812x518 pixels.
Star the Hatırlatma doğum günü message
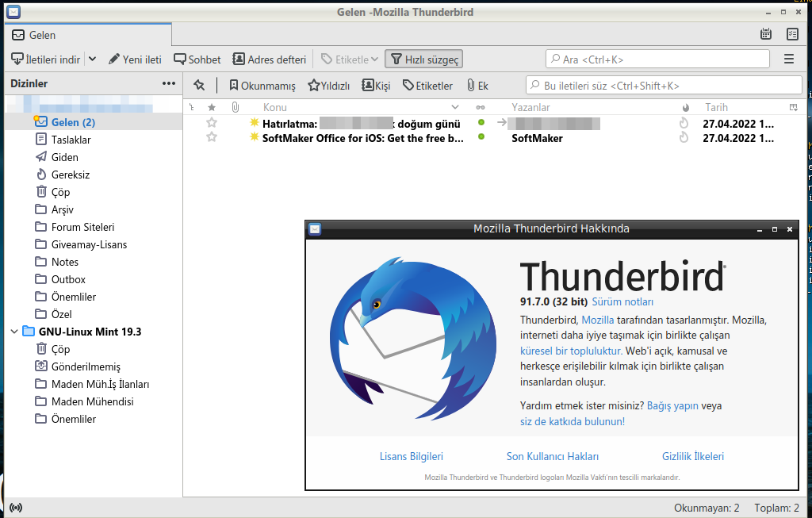[211, 123]
